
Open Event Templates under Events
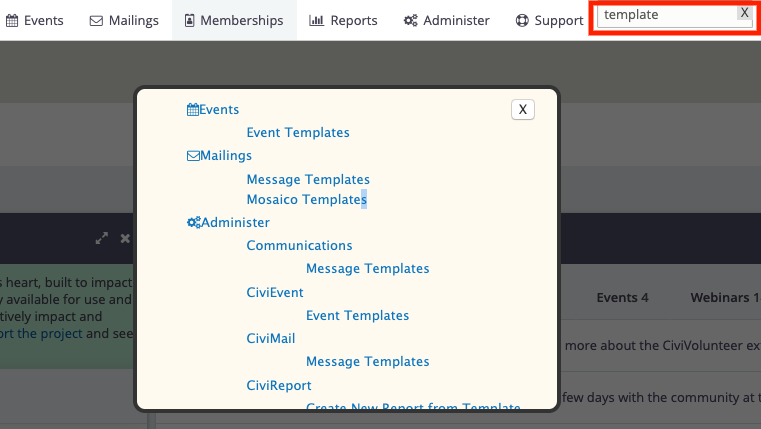click(298, 132)
